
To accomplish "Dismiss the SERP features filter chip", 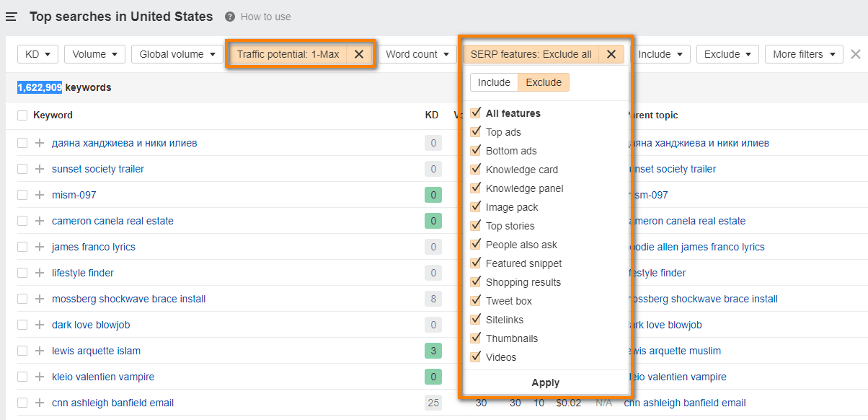I will pos(612,53).
